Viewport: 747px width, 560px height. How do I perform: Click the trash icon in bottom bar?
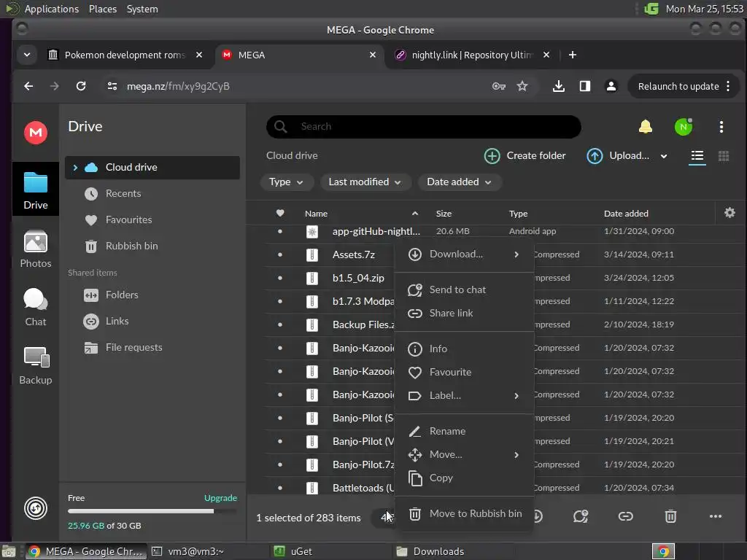coord(670,516)
